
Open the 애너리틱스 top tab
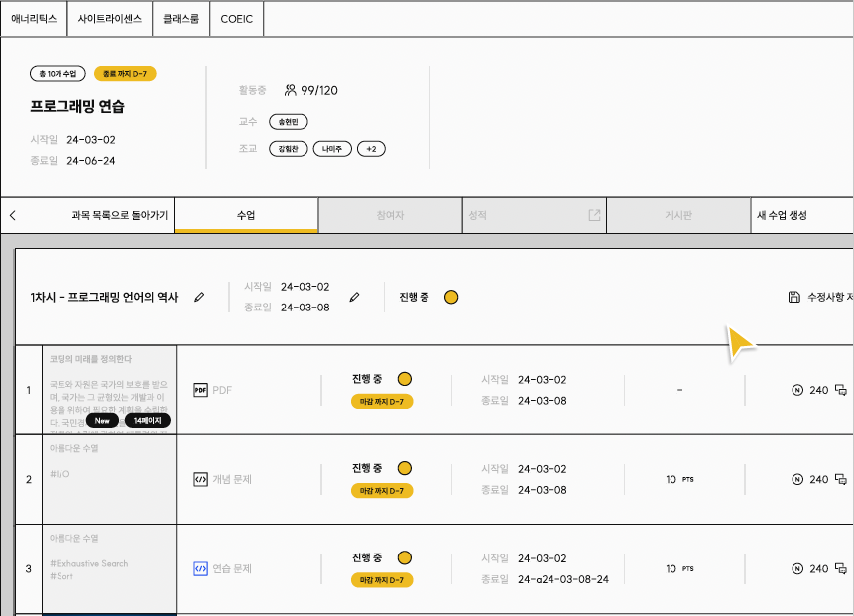(x=34, y=19)
